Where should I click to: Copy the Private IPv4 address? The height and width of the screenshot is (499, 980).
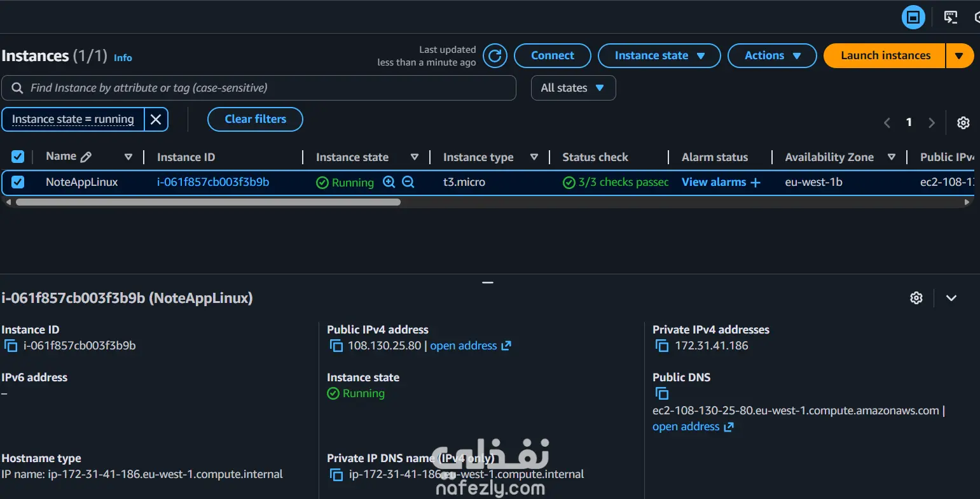(662, 346)
